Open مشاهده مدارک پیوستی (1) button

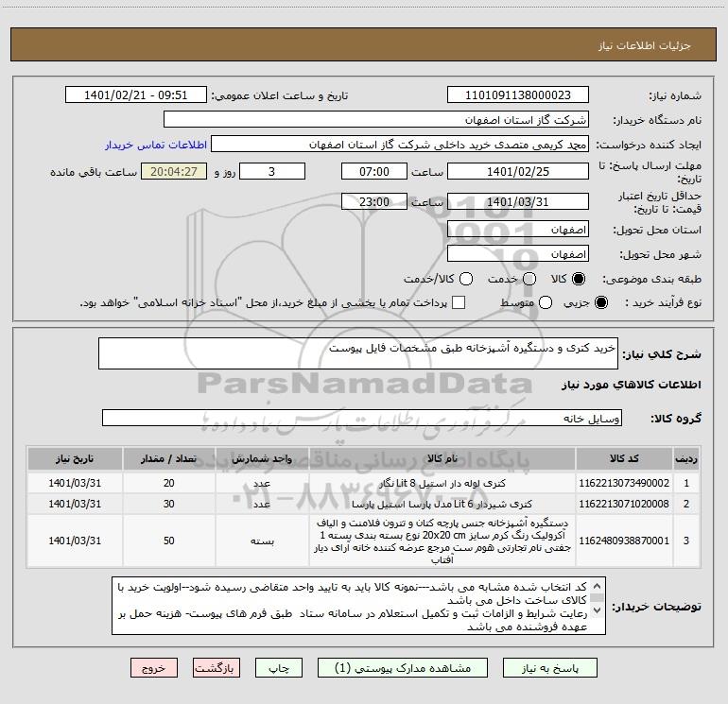[x=403, y=668]
